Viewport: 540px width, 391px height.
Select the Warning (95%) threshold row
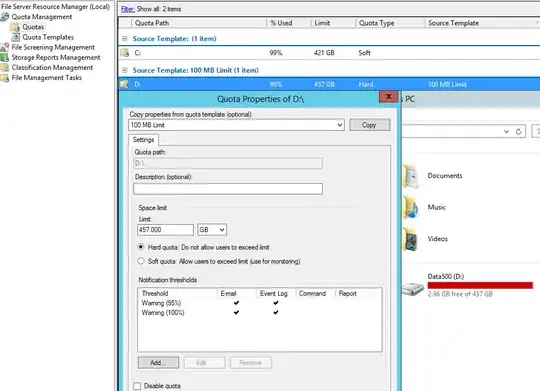pos(260,303)
